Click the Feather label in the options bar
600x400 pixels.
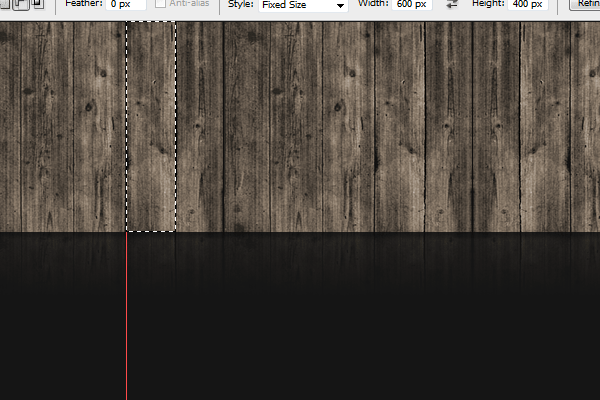(x=84, y=5)
